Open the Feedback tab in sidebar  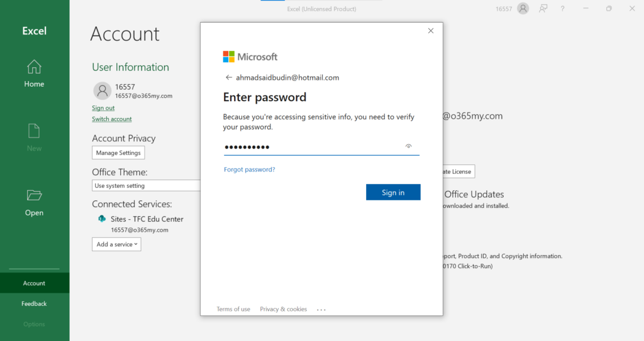(35, 304)
